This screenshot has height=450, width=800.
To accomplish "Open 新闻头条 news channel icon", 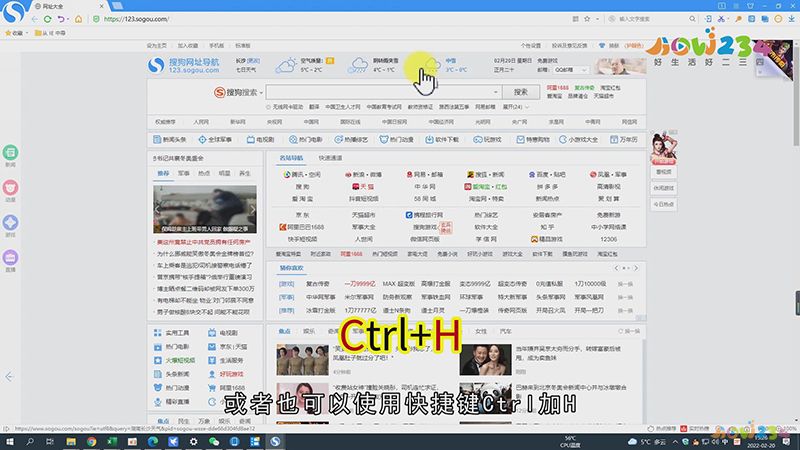I will (x=157, y=139).
